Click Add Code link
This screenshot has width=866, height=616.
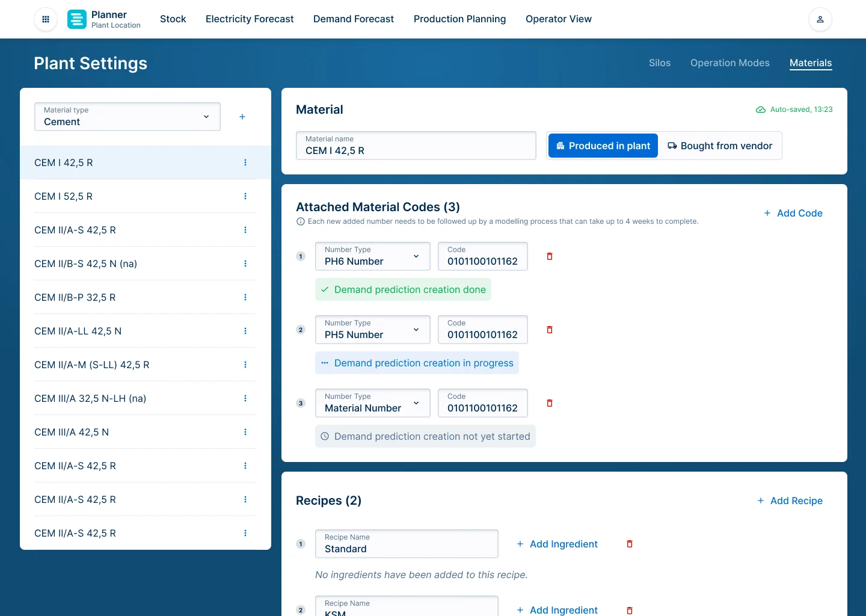[793, 213]
